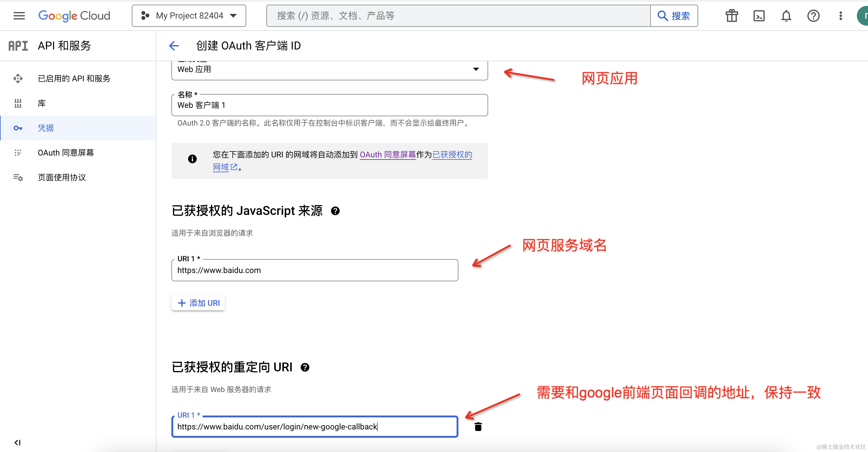Open the navigation hamburger menu
868x452 pixels.
pos(19,15)
